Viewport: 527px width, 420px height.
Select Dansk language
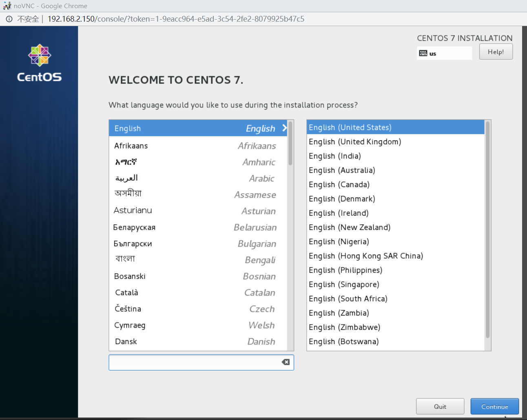pos(198,341)
